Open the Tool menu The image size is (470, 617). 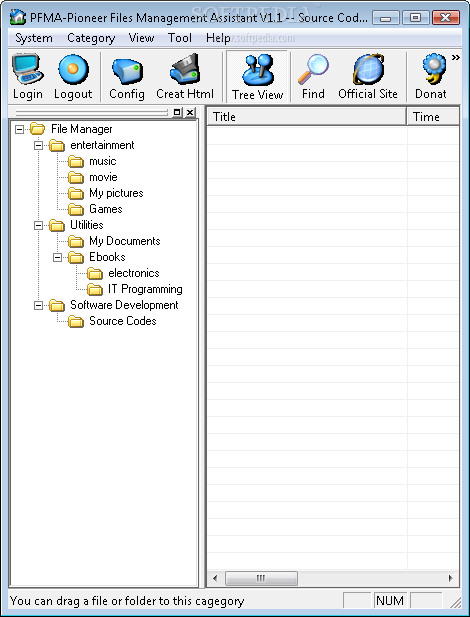tap(179, 38)
